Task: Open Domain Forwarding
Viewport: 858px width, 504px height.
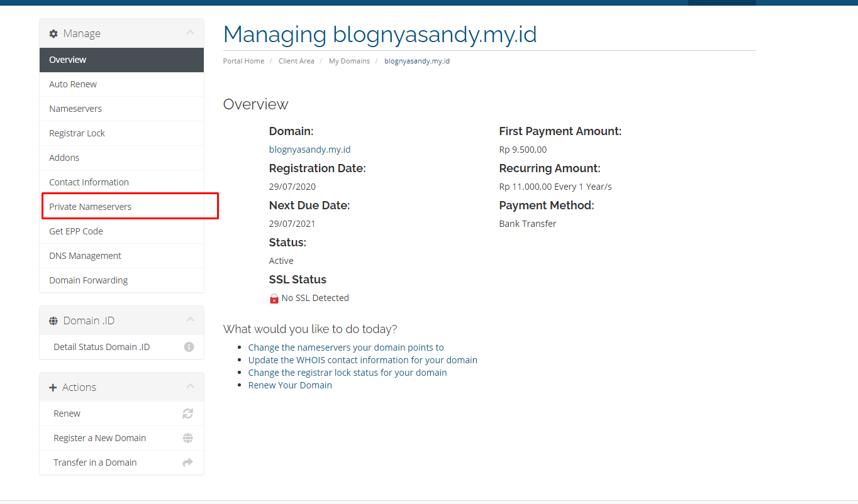Action: (x=121, y=280)
